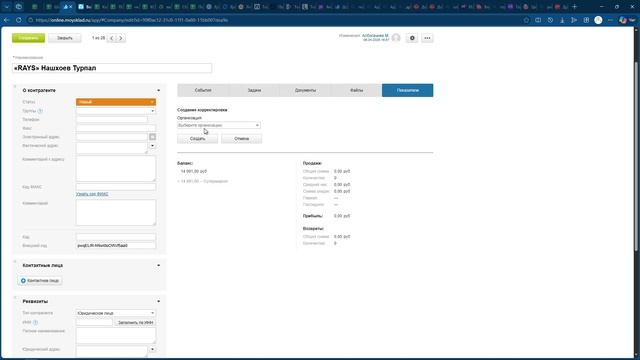Switch to the Задачи tab

(254, 90)
